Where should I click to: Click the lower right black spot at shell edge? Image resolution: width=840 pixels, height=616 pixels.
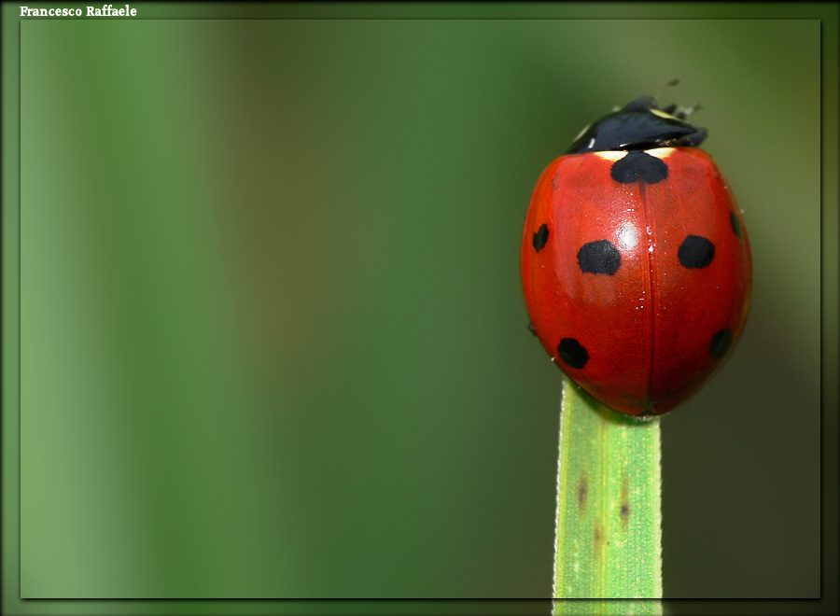click(720, 343)
